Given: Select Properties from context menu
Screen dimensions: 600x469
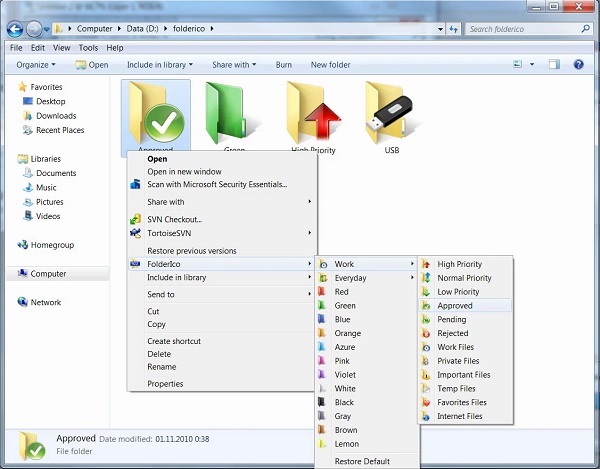Looking at the screenshot, I should coord(165,384).
